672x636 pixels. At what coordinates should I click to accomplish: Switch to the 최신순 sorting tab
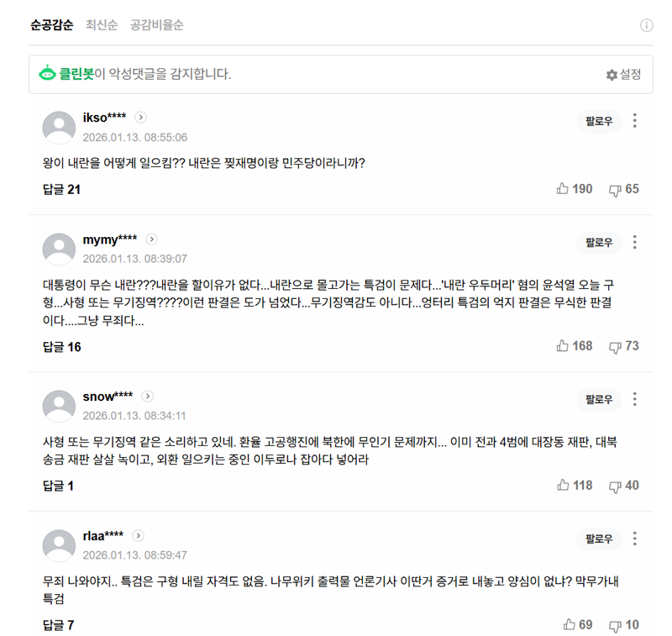(x=101, y=25)
